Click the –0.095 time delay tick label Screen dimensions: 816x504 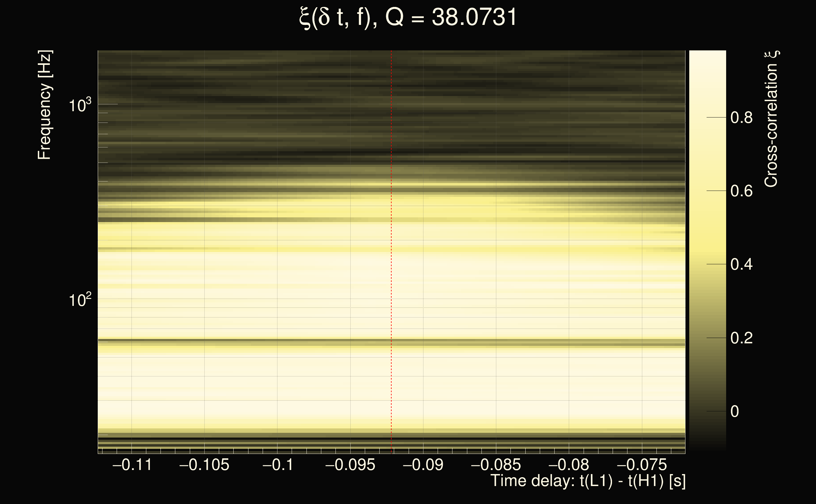[x=350, y=465]
